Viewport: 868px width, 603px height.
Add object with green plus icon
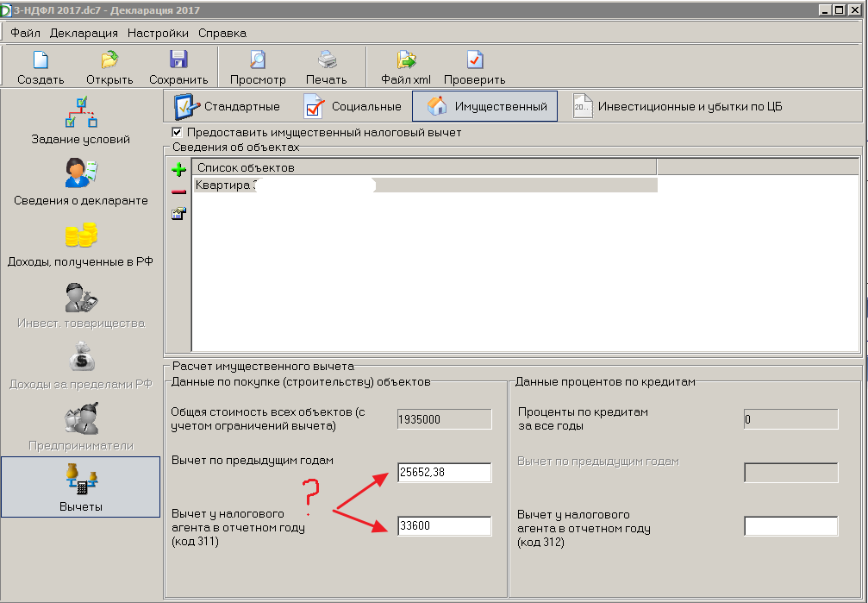click(179, 170)
